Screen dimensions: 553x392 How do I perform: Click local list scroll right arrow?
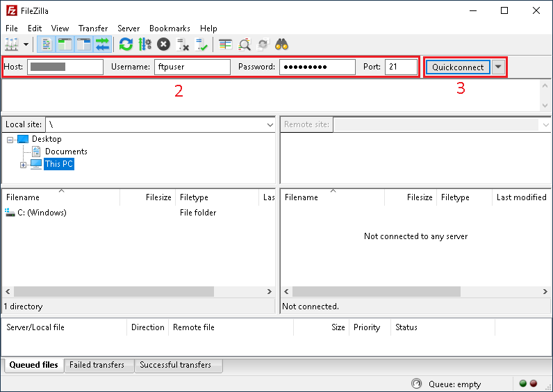(270, 291)
